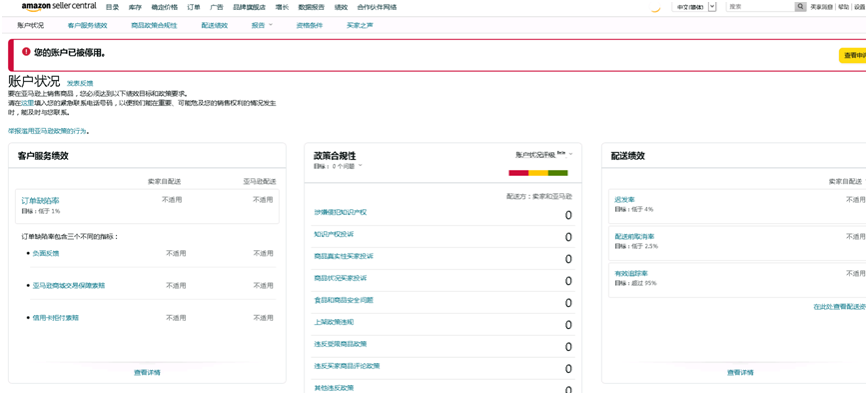The height and width of the screenshot is (395, 868).
Task: Open the 商品真实性买家投诉 link
Action: 344,257
